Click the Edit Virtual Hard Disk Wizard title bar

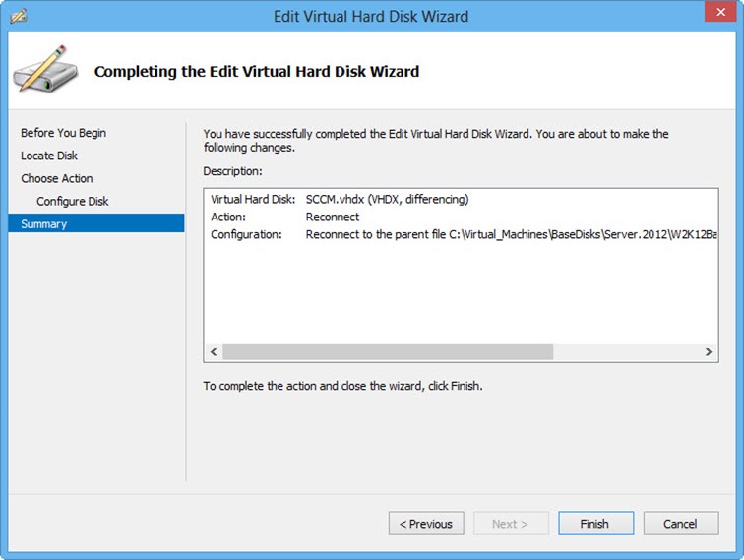[370, 16]
